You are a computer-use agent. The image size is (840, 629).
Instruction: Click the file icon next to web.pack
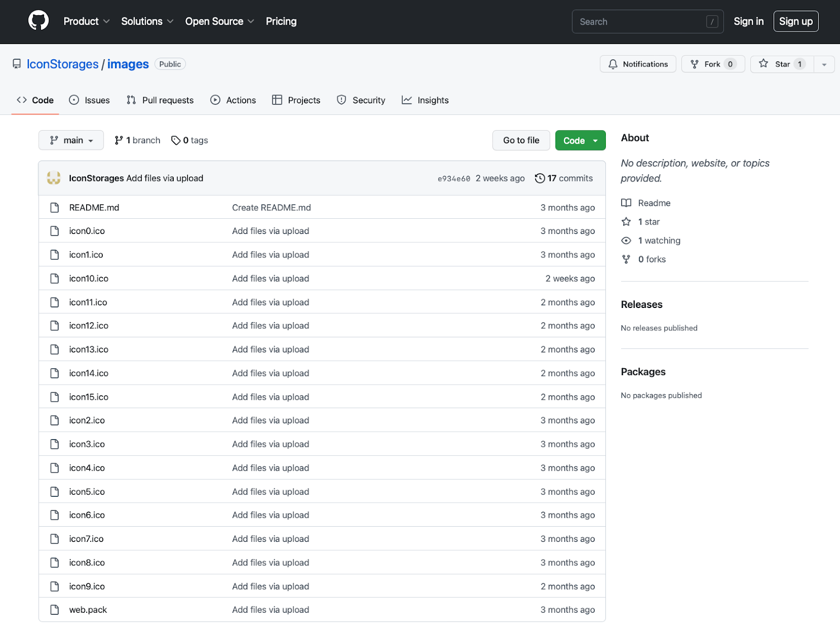point(55,610)
